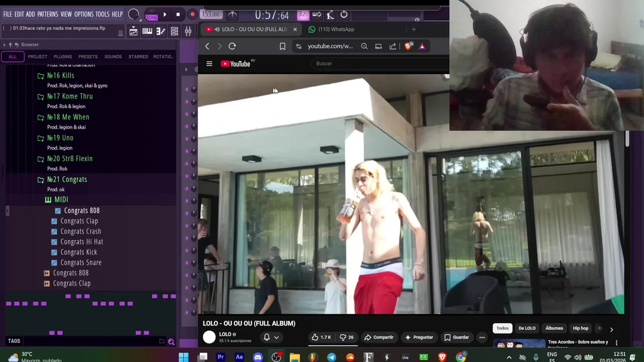Image resolution: width=644 pixels, height=362 pixels.
Task: Click the TAGS label in the browser
Action: [x=14, y=341]
